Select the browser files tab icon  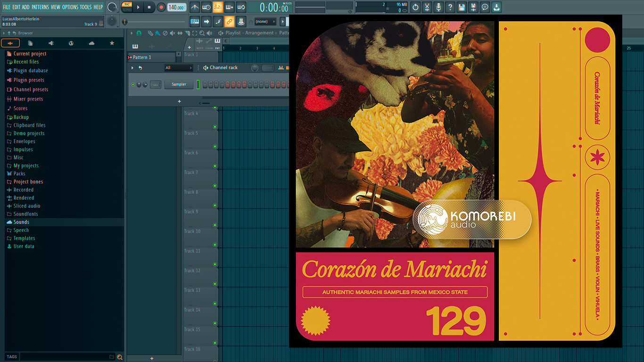pyautogui.click(x=30, y=43)
